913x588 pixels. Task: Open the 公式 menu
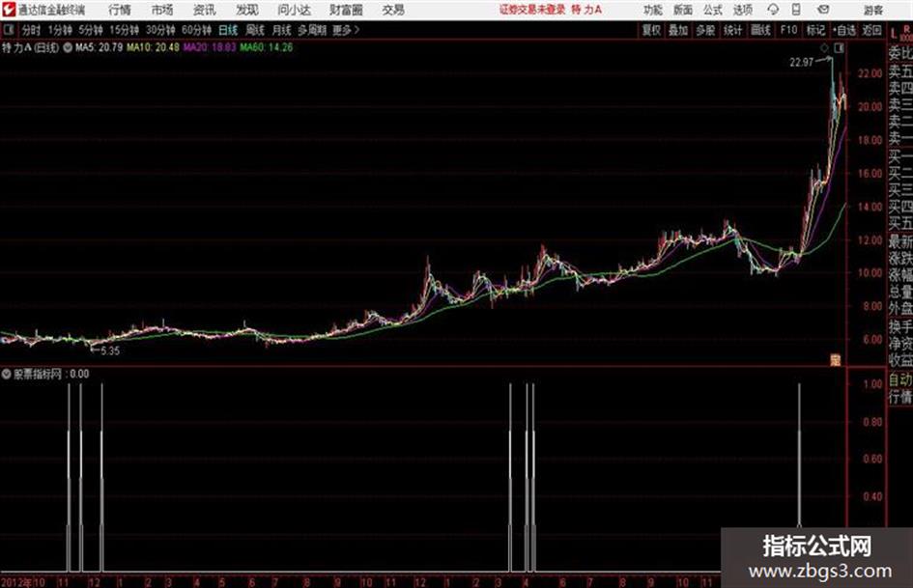[713, 10]
